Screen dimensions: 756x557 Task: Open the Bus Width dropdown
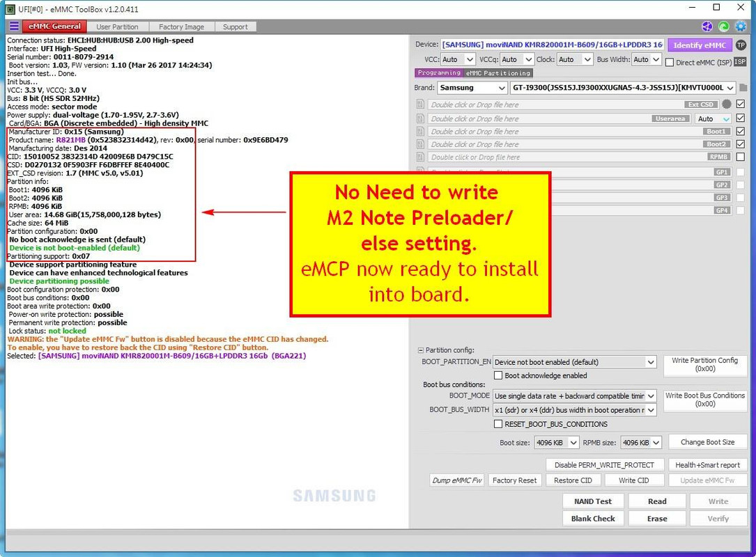coord(647,59)
